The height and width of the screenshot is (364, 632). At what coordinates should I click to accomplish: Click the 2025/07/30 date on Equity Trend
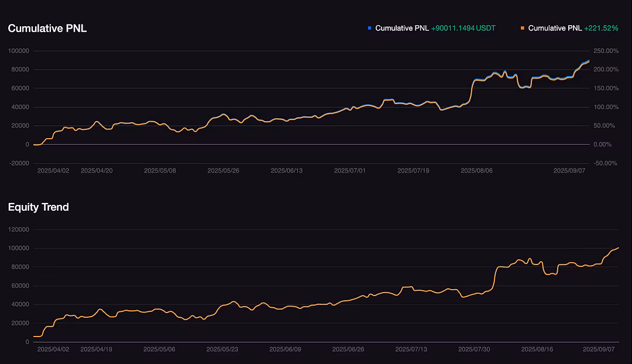pos(474,349)
